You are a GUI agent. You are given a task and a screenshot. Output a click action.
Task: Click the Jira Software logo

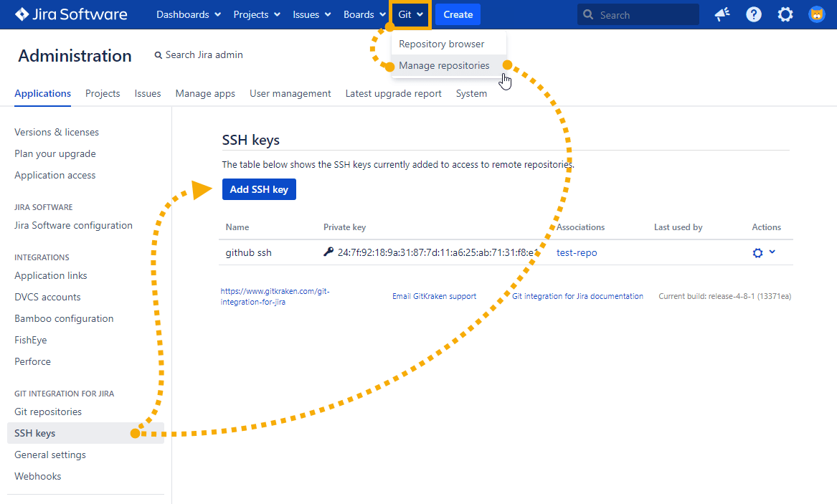[x=71, y=14]
